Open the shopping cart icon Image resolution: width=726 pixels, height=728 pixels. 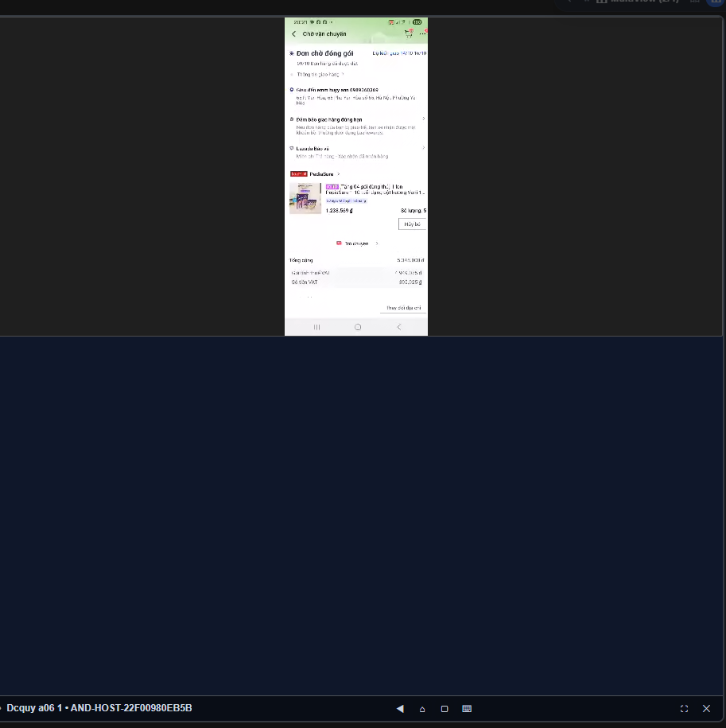(x=409, y=33)
